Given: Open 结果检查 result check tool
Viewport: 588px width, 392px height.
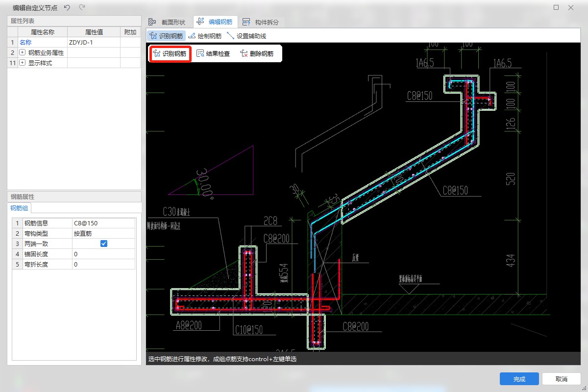Looking at the screenshot, I should tap(213, 53).
